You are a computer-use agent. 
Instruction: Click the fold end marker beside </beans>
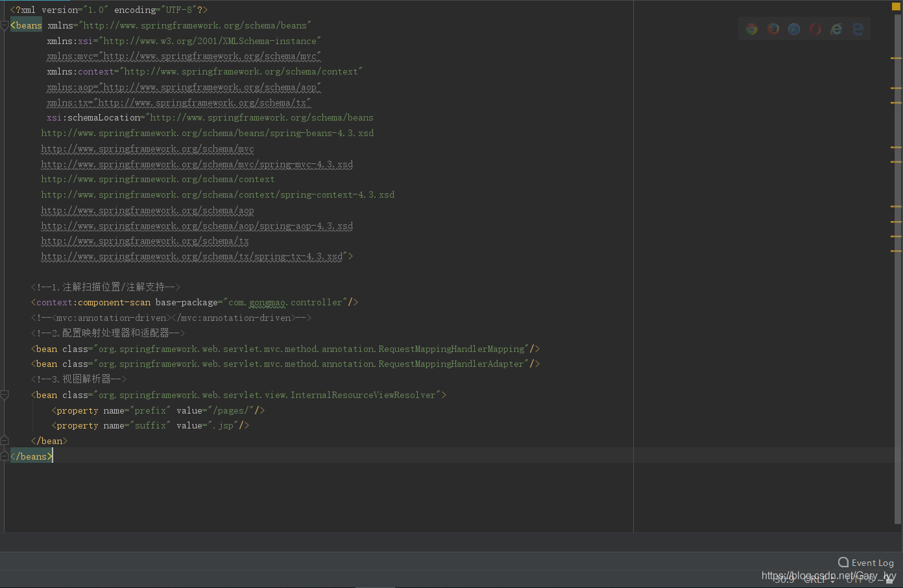(x=5, y=456)
